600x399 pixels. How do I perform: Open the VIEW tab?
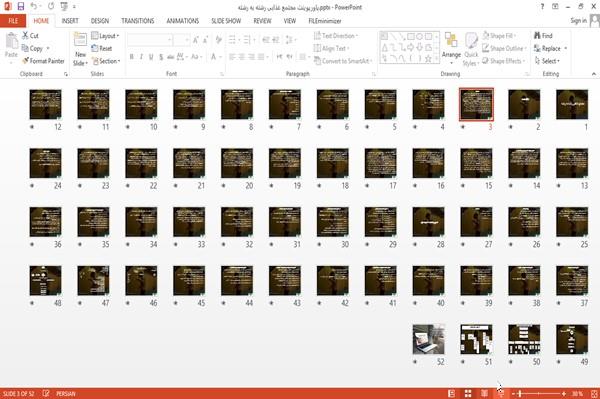(290, 21)
